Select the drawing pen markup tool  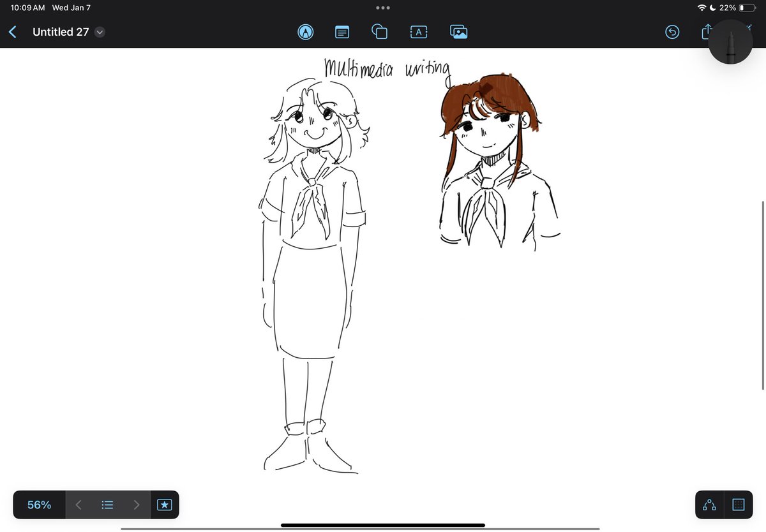306,32
